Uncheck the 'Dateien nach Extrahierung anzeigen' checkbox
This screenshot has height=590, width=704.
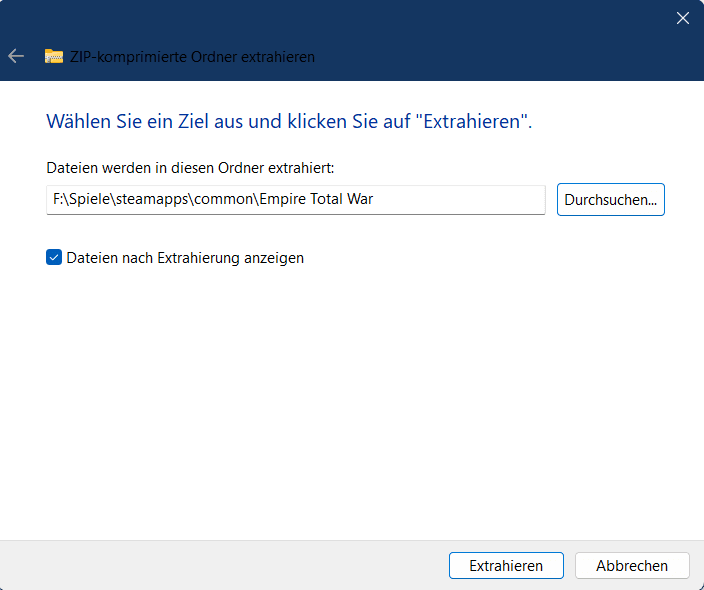coord(54,257)
